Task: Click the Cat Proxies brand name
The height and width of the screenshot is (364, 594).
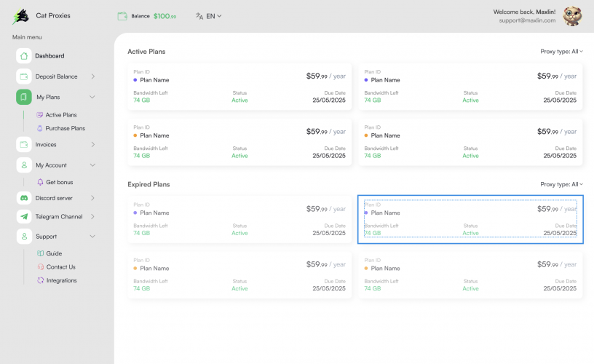Action: pyautogui.click(x=53, y=15)
